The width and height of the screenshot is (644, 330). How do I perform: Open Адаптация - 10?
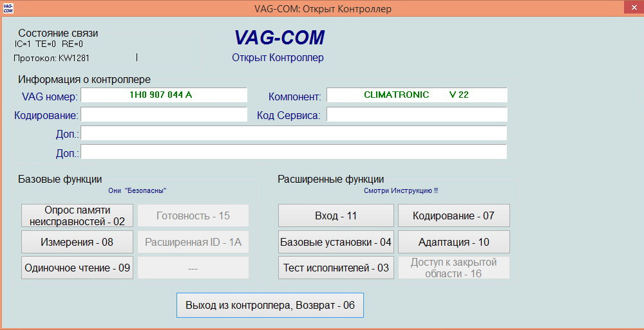tap(454, 242)
